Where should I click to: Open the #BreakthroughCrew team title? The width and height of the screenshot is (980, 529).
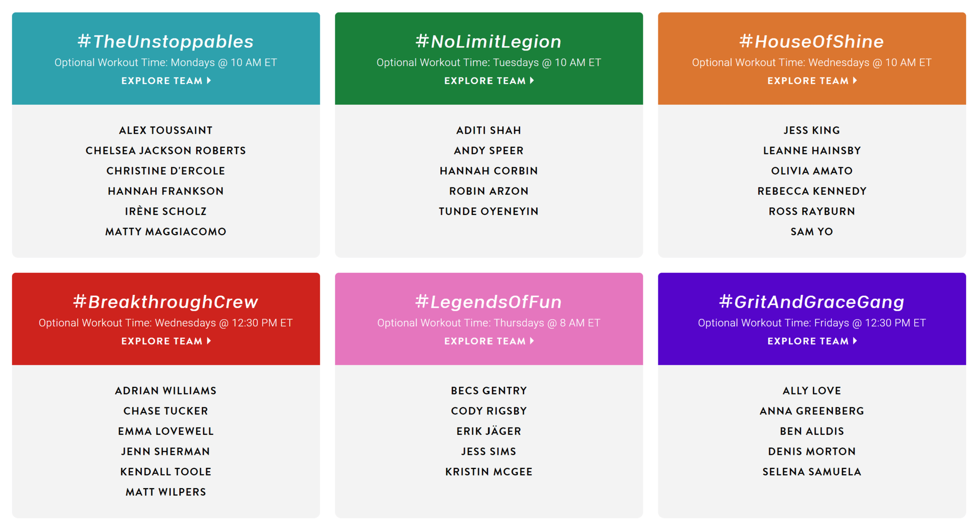click(165, 302)
